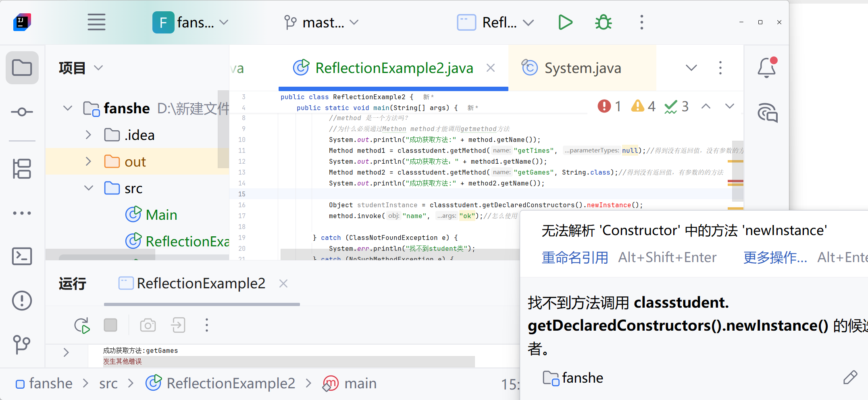Expand the run console side chevron
868x400 pixels.
pyautogui.click(x=66, y=352)
